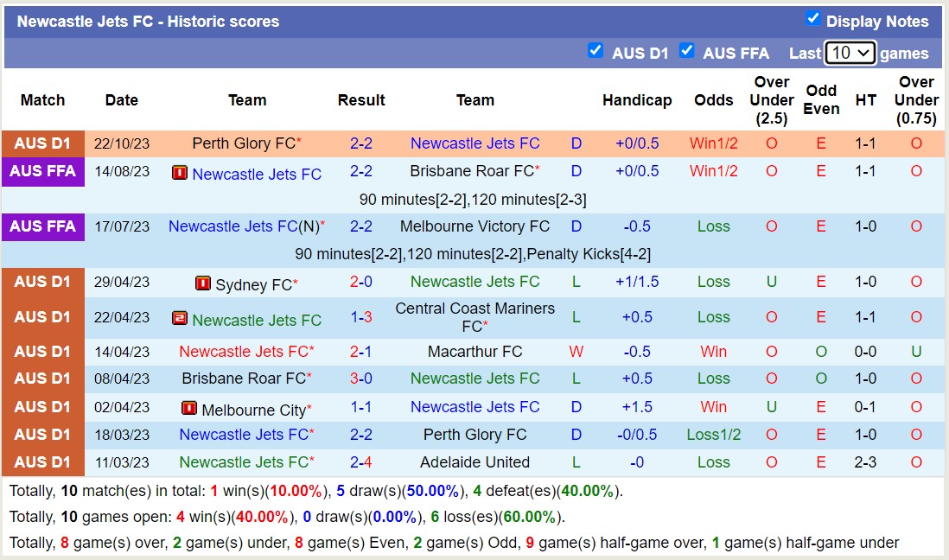
Task: Click the Central Coast Mariners FC link
Action: click(x=474, y=316)
